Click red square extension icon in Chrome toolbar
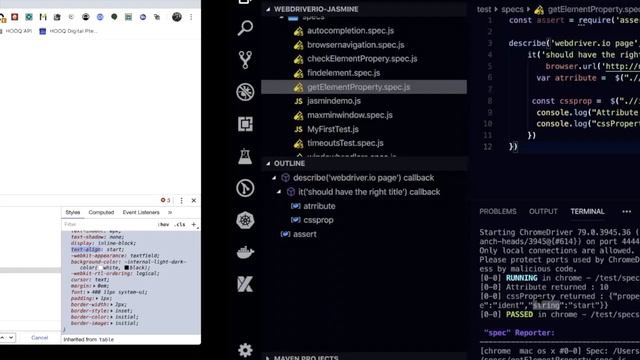This screenshot has width=640, height=360. pos(15,17)
